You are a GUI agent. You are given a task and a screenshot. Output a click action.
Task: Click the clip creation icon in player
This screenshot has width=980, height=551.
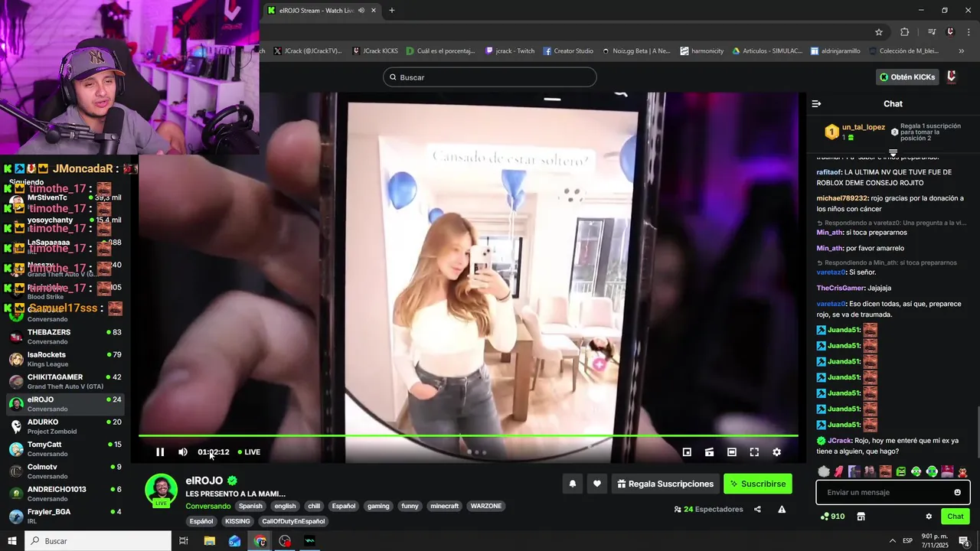(x=709, y=452)
